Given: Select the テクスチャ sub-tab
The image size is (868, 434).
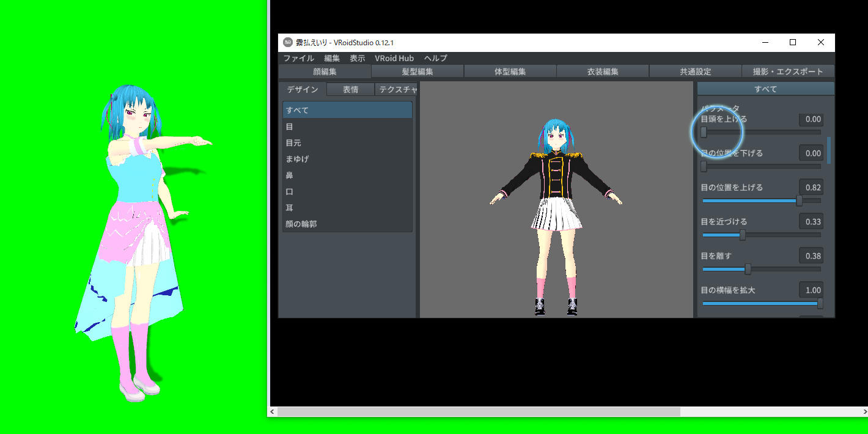Looking at the screenshot, I should point(396,89).
